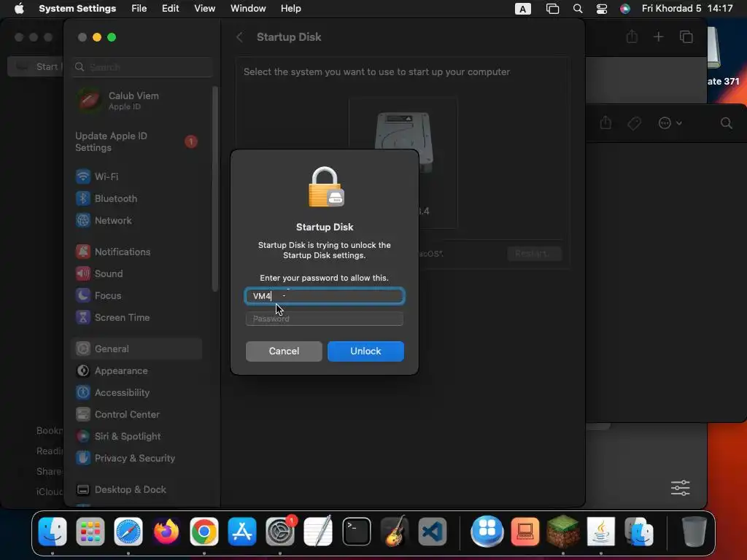Click the tag icon in Finder window
The height and width of the screenshot is (560, 747).
pos(634,123)
